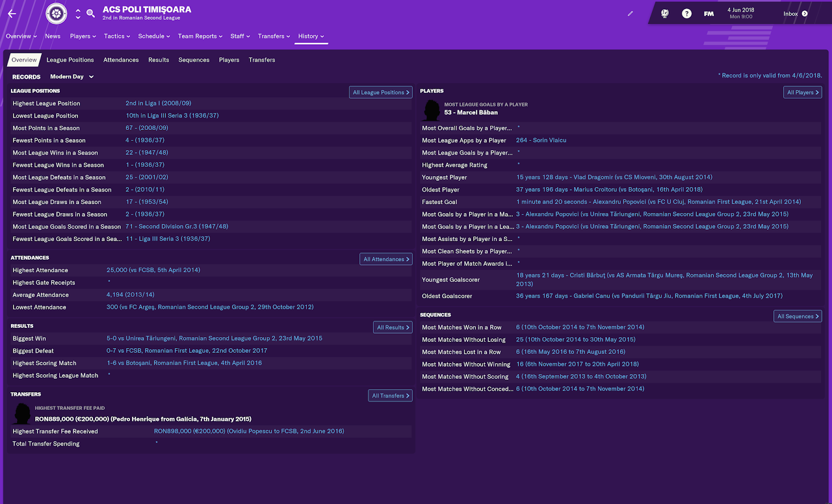This screenshot has width=832, height=504.
Task: Switch to next club with down chevron
Action: (x=78, y=17)
